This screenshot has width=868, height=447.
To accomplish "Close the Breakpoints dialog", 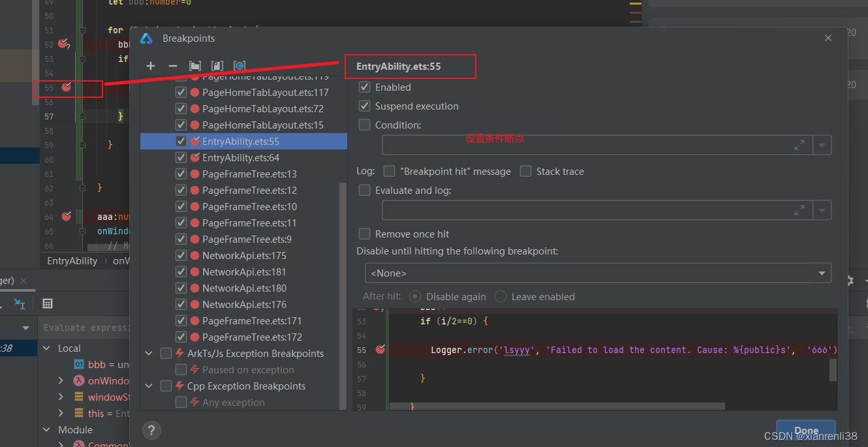I will point(828,39).
